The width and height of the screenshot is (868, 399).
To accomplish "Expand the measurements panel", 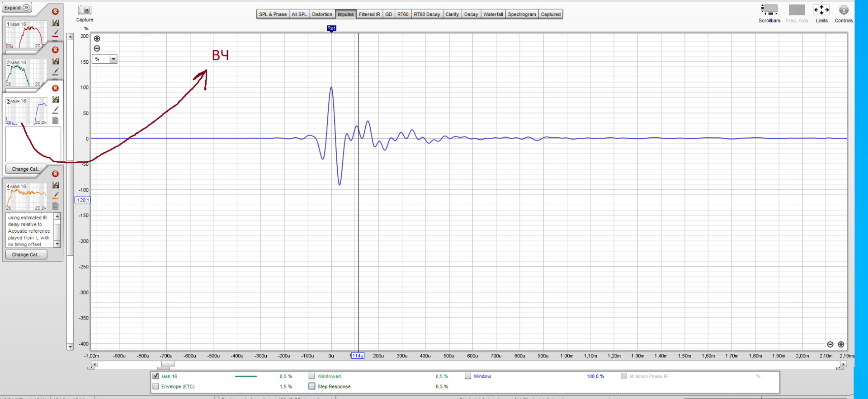I will 17,8.
